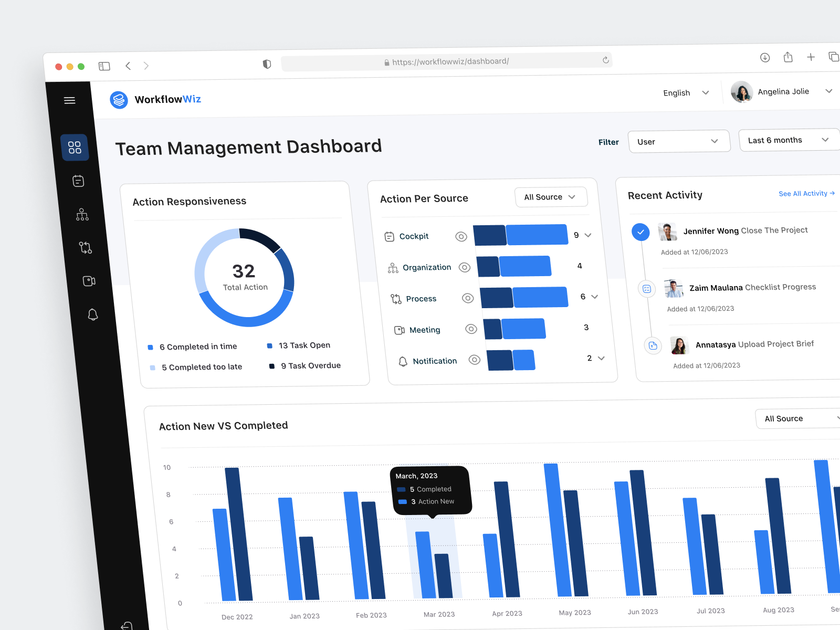Select the calendar icon in the sidebar

(x=78, y=181)
